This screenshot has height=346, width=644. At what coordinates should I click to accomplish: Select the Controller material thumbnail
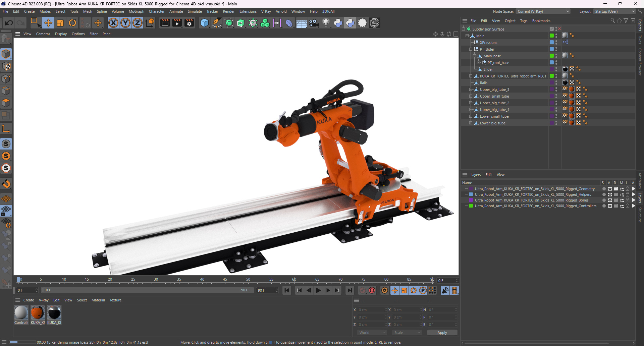pos(21,313)
